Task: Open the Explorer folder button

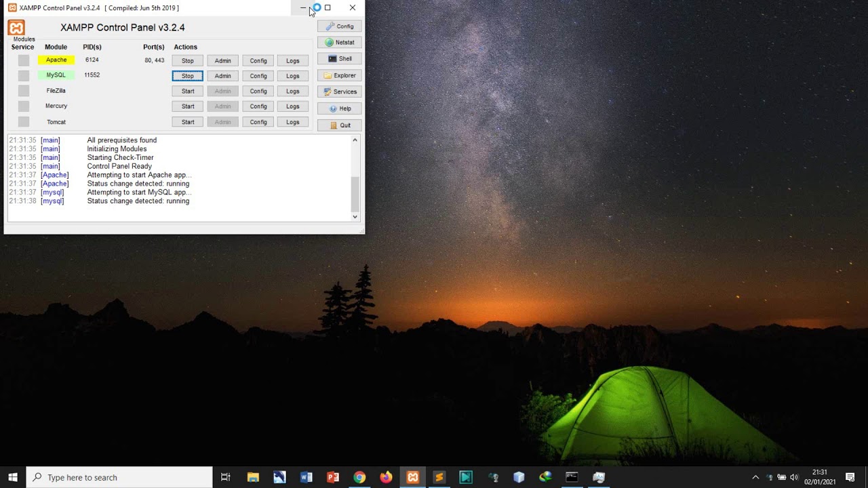Action: pos(339,75)
